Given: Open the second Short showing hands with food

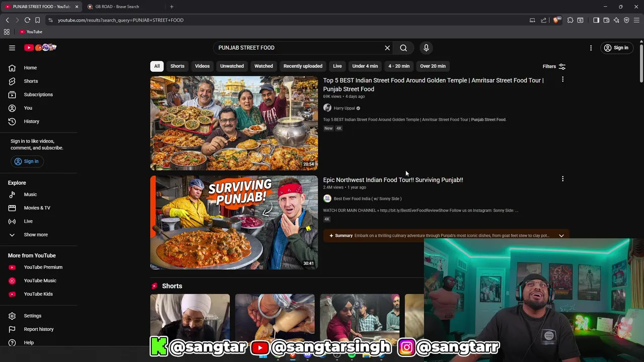Looking at the screenshot, I should pyautogui.click(x=275, y=316).
